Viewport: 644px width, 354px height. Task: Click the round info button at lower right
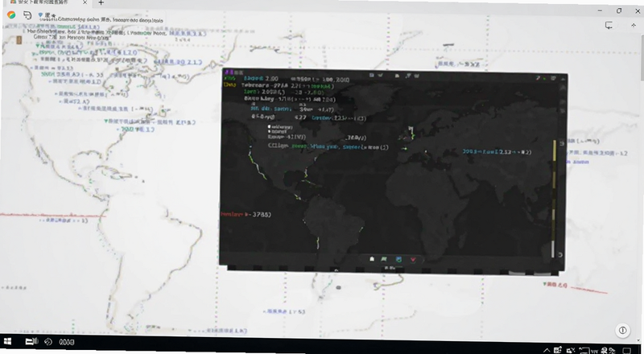click(622, 330)
